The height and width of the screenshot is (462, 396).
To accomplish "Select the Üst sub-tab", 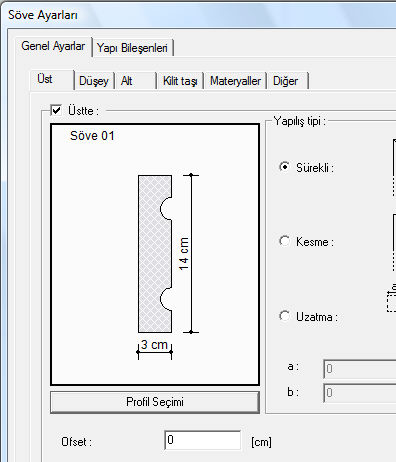I will tap(52, 79).
